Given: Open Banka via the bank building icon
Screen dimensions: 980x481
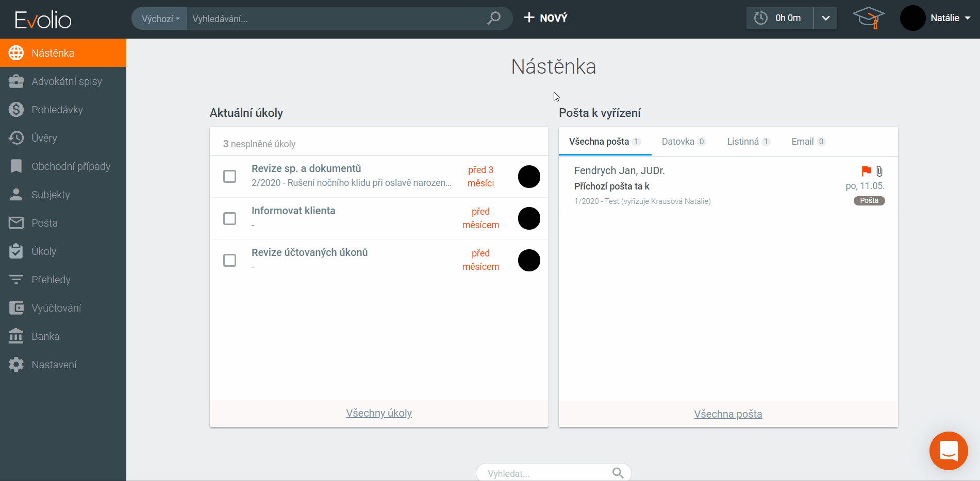Looking at the screenshot, I should coord(16,336).
